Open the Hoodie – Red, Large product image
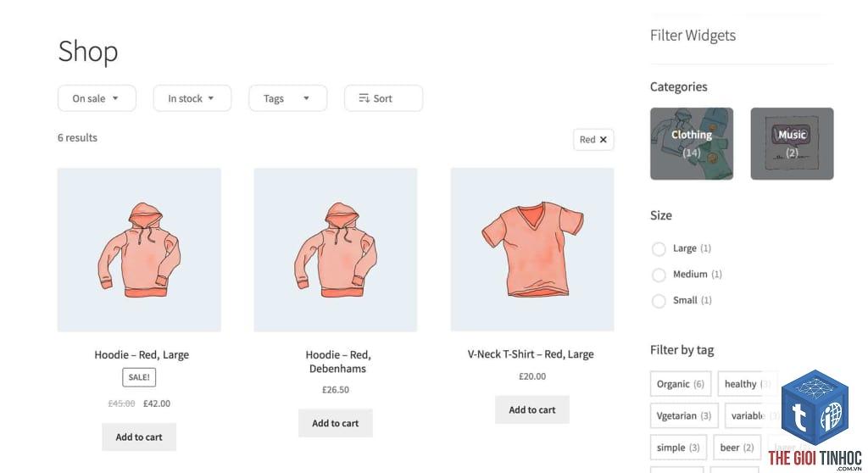This screenshot has height=473, width=868. pyautogui.click(x=139, y=250)
